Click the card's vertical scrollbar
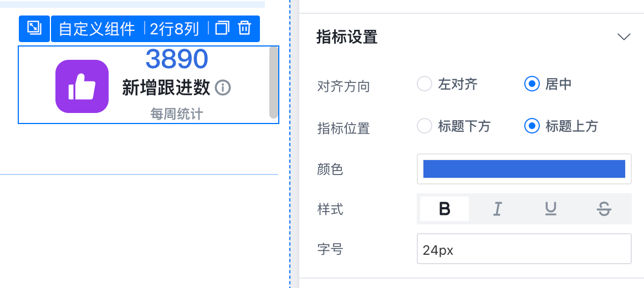Viewport: 644px width, 288px height. point(273,82)
